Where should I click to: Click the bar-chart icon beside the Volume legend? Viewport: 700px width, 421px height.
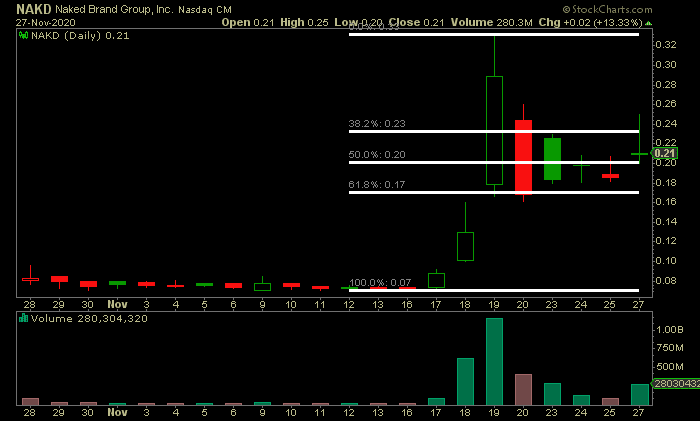coord(23,318)
